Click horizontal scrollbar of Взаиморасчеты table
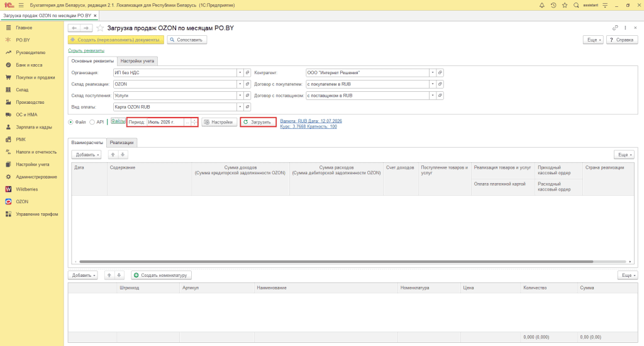 [336, 261]
